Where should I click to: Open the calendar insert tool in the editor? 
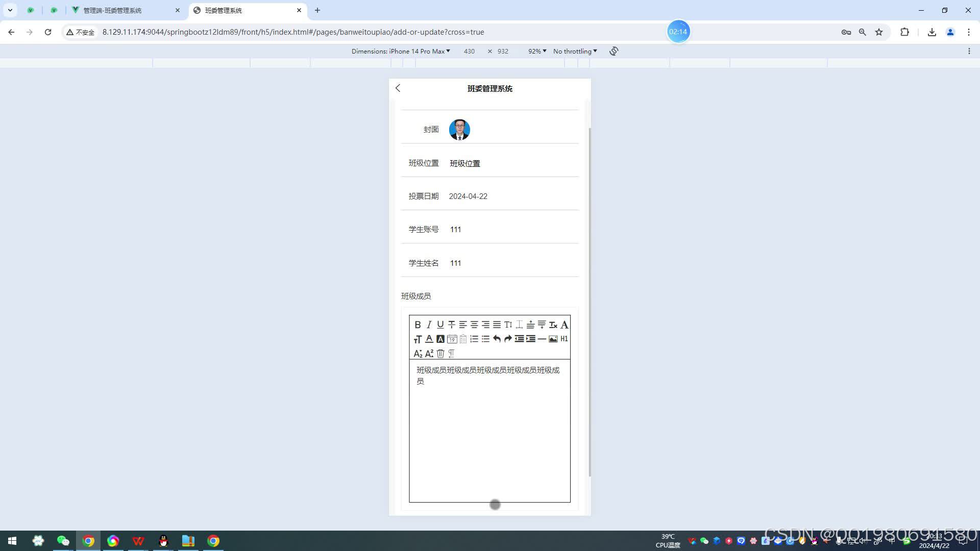tap(452, 338)
